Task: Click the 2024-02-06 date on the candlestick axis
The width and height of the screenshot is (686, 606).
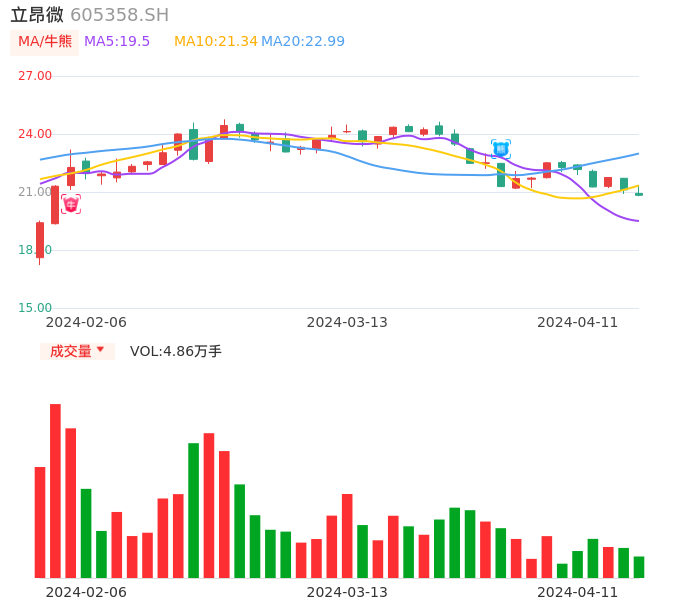Action: click(86, 322)
